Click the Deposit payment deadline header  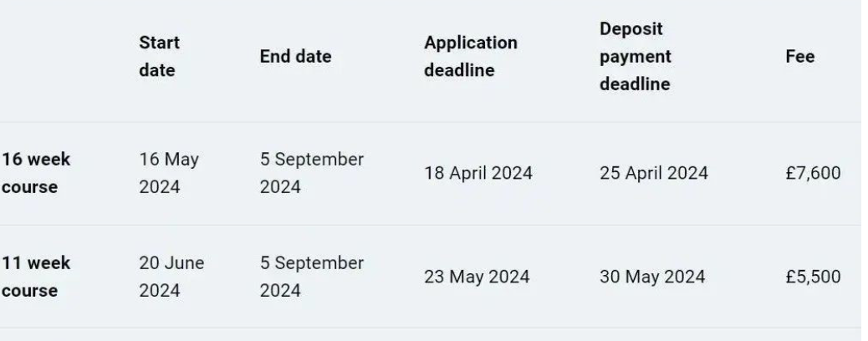tap(636, 57)
